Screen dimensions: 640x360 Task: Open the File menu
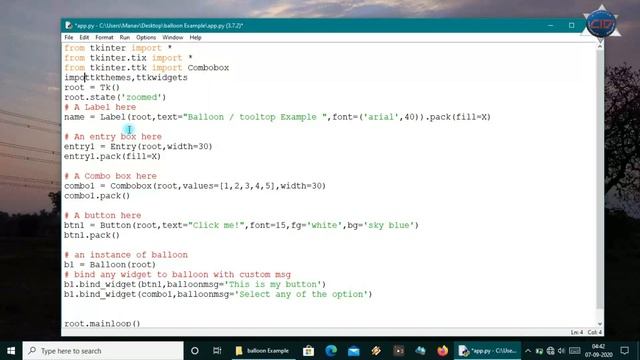69,38
